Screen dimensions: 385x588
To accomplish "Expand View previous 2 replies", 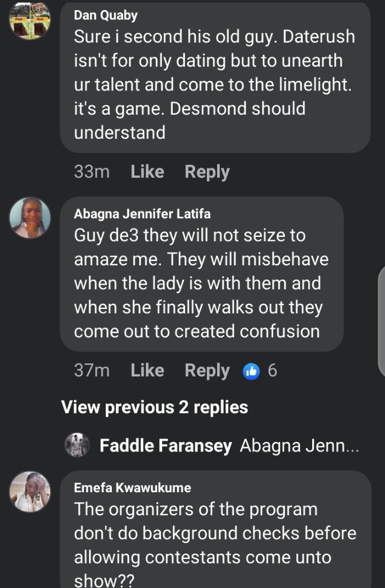I will click(154, 407).
